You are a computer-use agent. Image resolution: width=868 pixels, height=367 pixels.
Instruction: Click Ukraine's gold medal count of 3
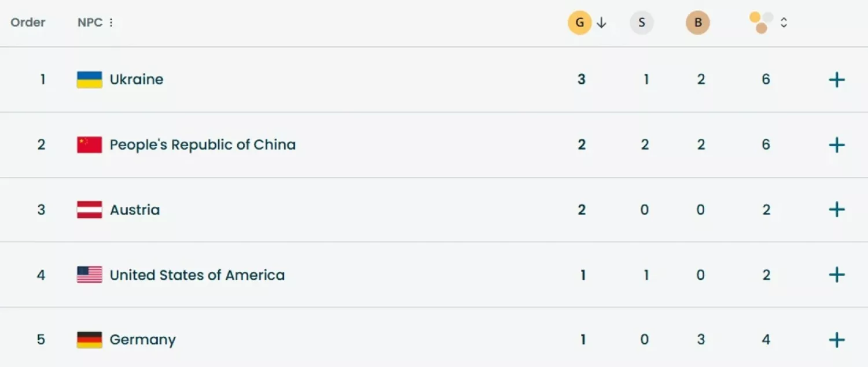pyautogui.click(x=581, y=79)
